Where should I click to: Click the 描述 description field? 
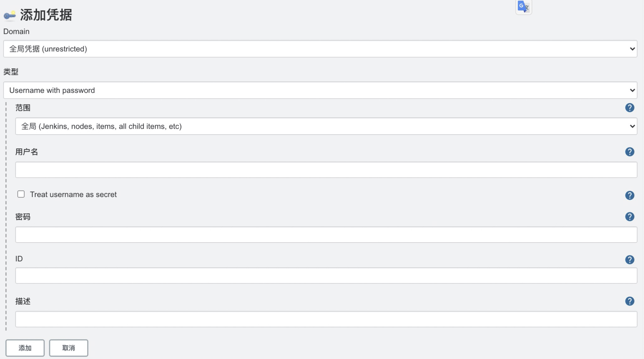pos(326,319)
